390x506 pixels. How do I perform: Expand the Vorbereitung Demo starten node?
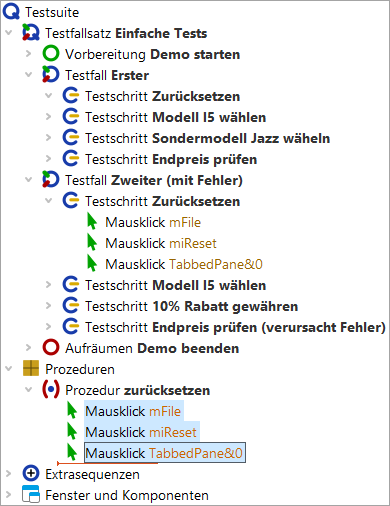click(28, 54)
